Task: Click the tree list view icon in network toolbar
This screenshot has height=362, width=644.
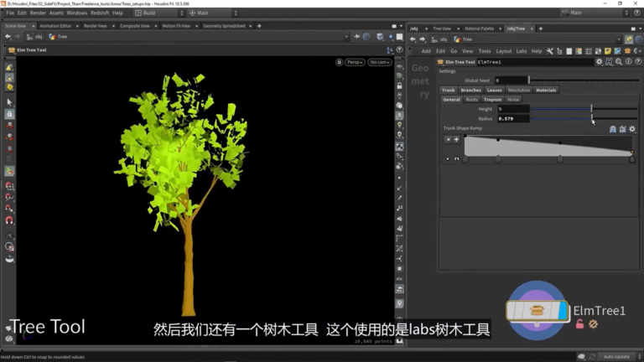Action: point(559,51)
